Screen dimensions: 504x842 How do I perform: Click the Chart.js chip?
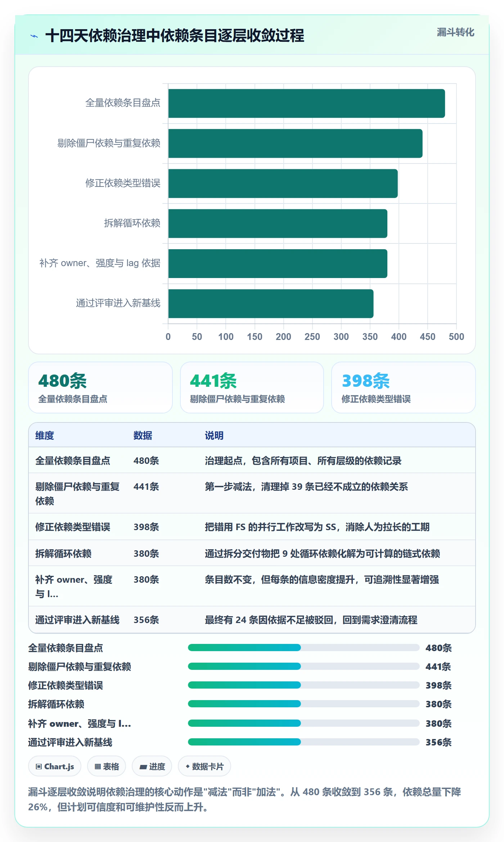pyautogui.click(x=55, y=766)
